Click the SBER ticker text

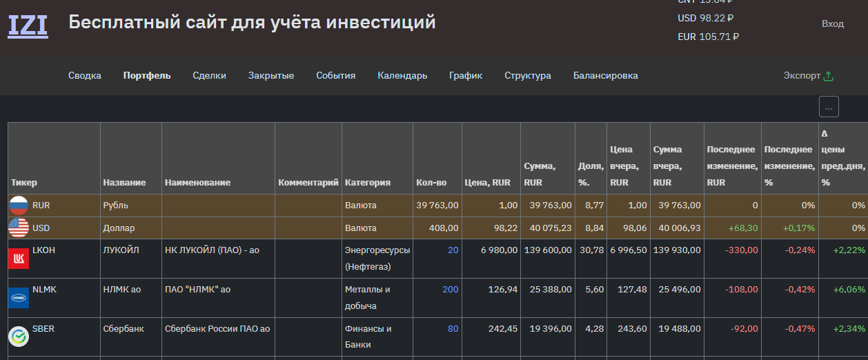pyautogui.click(x=43, y=329)
